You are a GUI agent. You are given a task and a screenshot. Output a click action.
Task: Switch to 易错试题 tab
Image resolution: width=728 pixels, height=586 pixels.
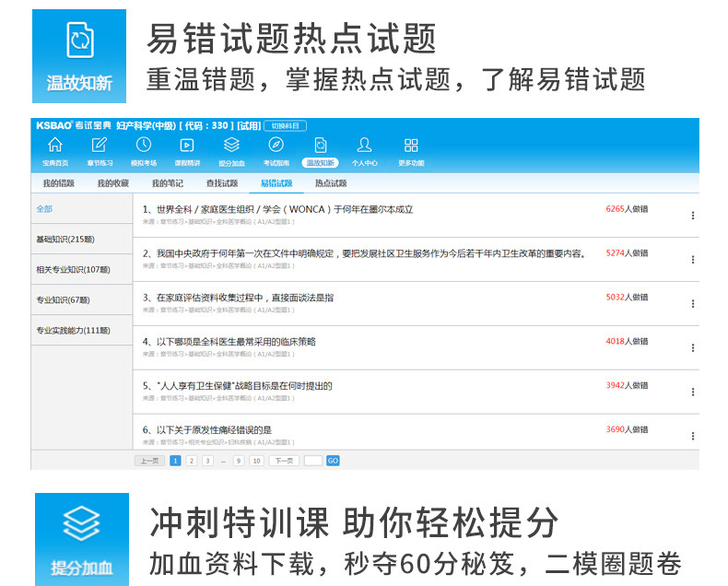click(276, 183)
